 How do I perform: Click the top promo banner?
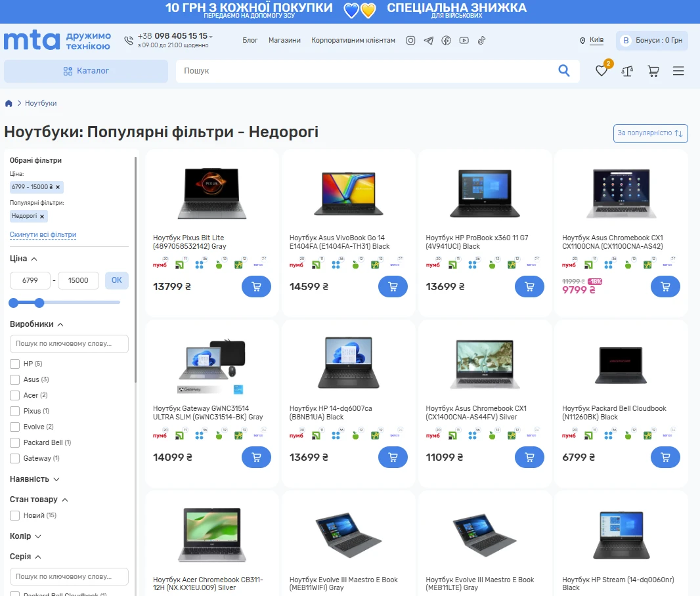tap(350, 12)
